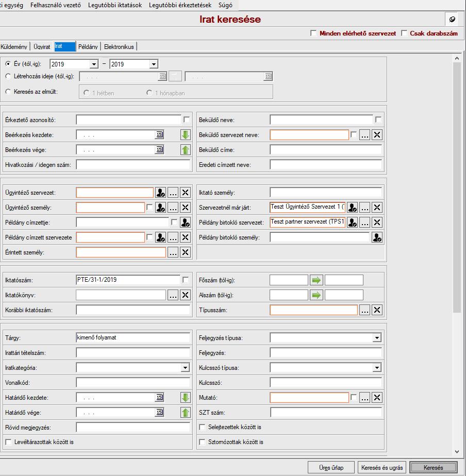Browse for Érintett személy
466x476 pixels.
click(173, 252)
